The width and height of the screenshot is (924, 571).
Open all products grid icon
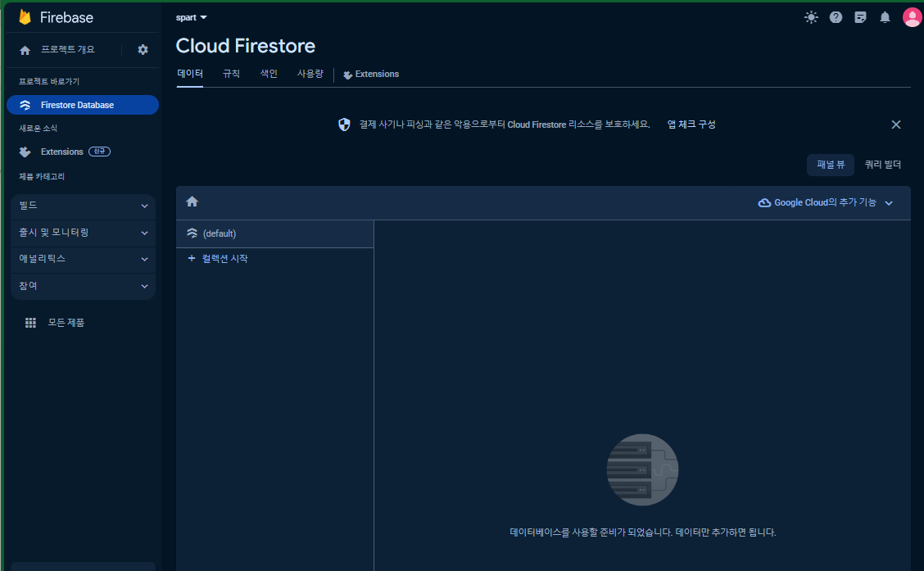(30, 322)
